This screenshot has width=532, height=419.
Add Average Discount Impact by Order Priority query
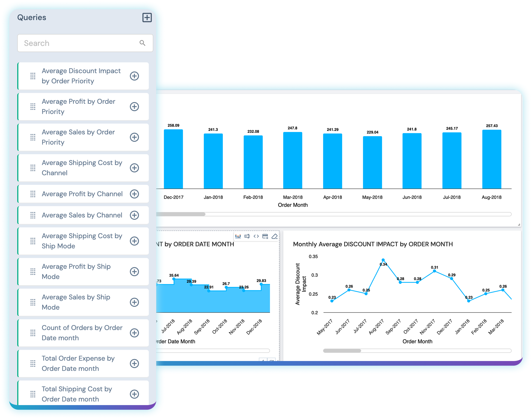click(x=134, y=76)
